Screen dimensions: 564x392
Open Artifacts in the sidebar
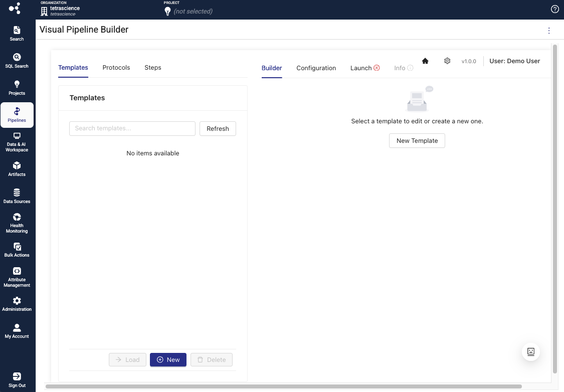[17, 169]
